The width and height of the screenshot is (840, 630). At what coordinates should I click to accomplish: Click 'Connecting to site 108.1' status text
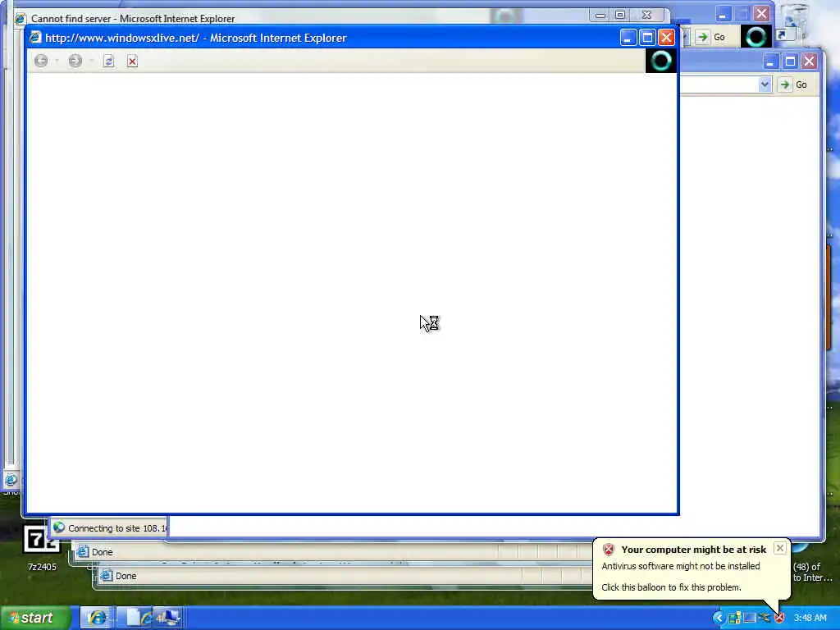(x=117, y=528)
